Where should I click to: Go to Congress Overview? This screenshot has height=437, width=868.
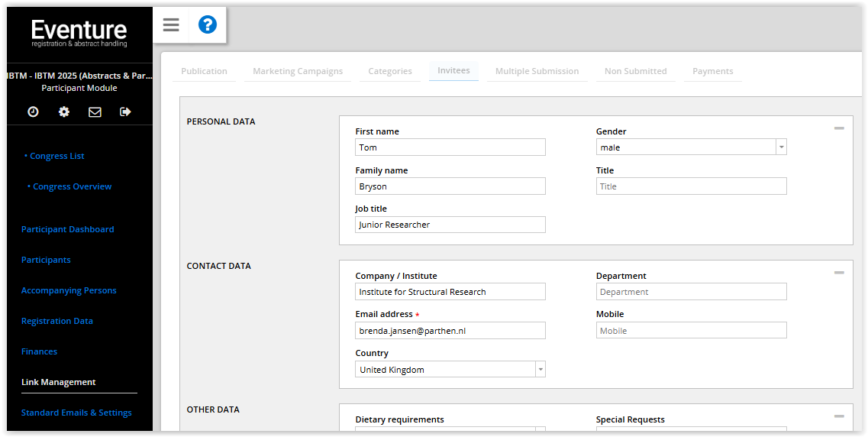pyautogui.click(x=72, y=186)
